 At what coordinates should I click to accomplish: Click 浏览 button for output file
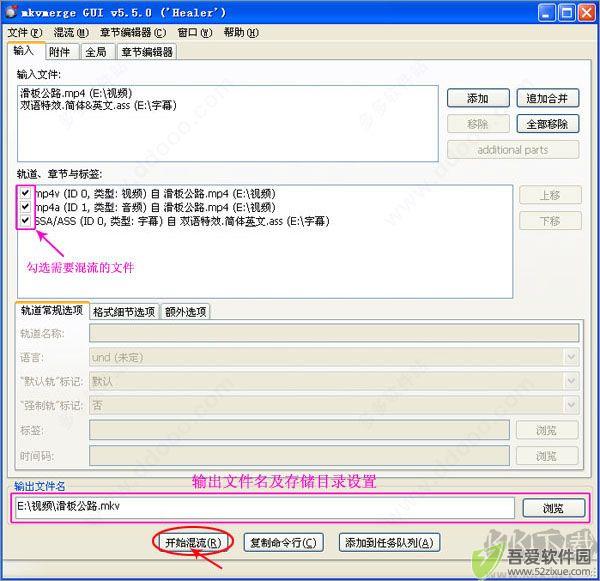point(554,508)
